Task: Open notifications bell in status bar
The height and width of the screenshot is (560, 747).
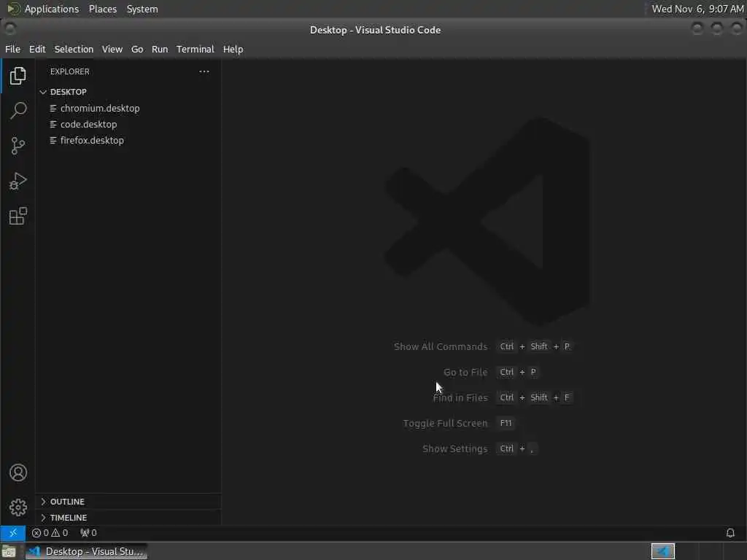Action: (730, 533)
